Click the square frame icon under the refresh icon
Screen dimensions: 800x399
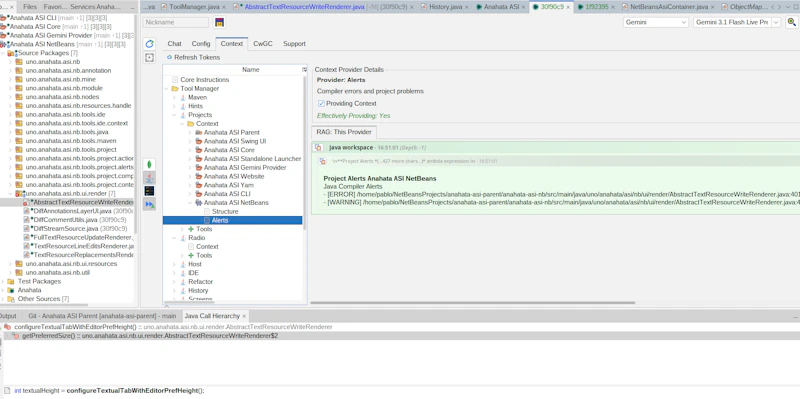pos(149,58)
